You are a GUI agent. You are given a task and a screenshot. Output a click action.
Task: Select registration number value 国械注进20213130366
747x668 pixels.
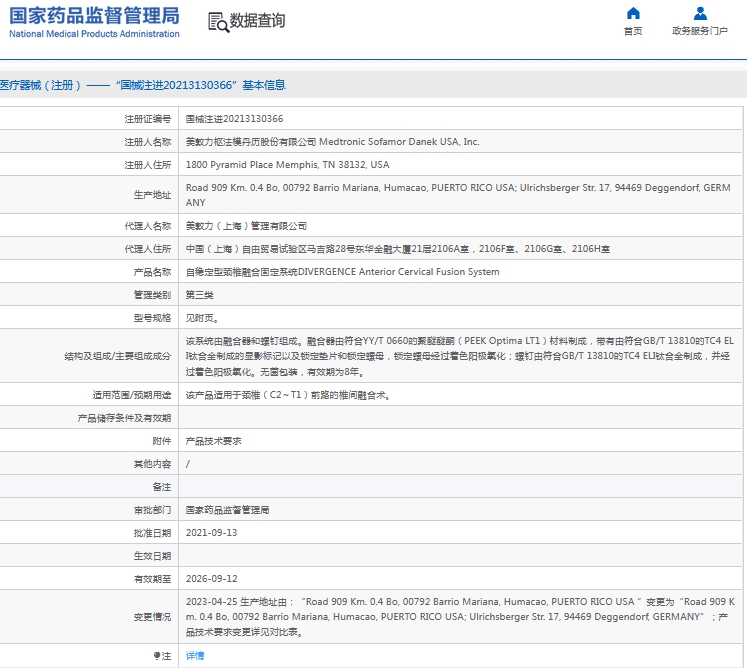click(x=234, y=119)
